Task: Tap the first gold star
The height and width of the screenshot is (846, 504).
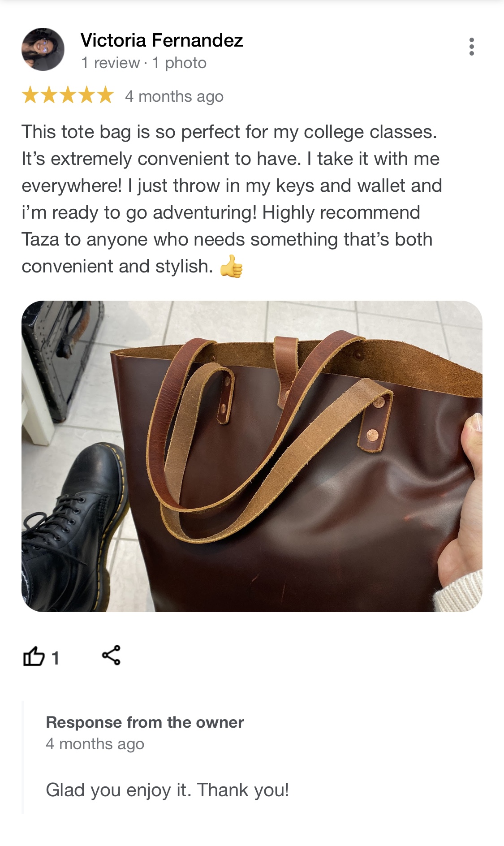Action: coord(30,95)
